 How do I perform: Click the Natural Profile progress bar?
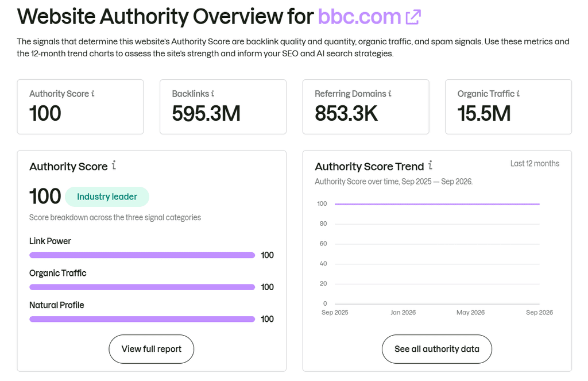point(142,319)
